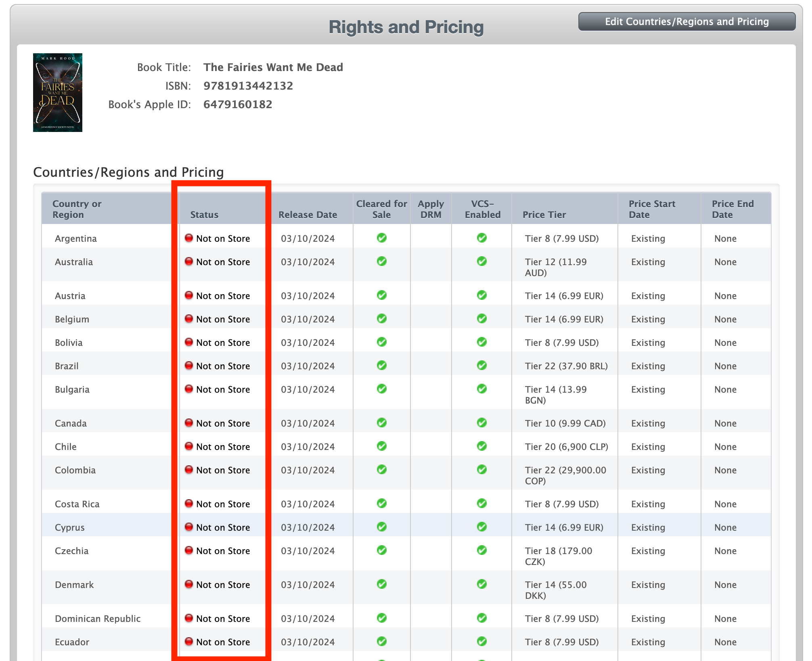Click the Release Date column header
Image resolution: width=812 pixels, height=661 pixels.
(308, 215)
